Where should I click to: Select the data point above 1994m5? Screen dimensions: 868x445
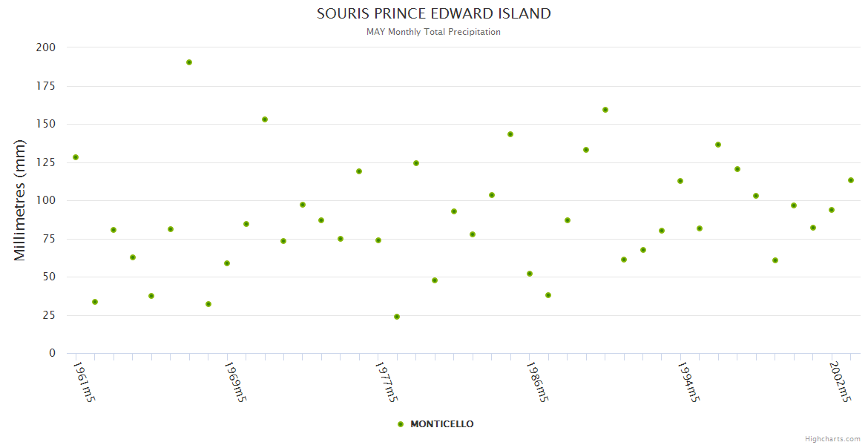click(x=680, y=181)
